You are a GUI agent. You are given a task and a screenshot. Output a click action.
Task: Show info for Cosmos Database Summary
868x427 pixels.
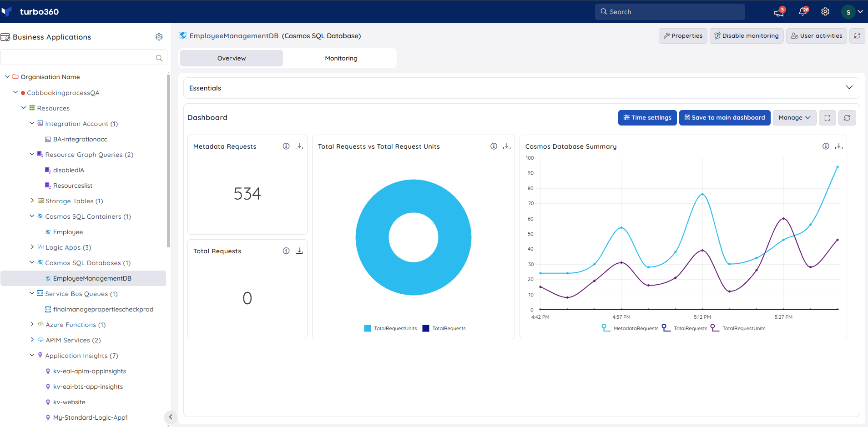coord(826,146)
